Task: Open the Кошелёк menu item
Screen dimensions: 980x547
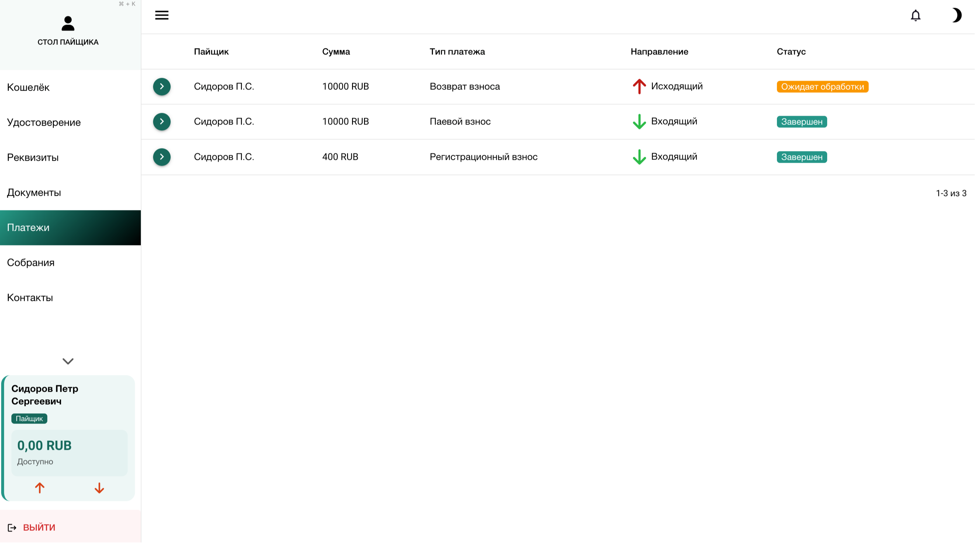Action: [x=29, y=87]
